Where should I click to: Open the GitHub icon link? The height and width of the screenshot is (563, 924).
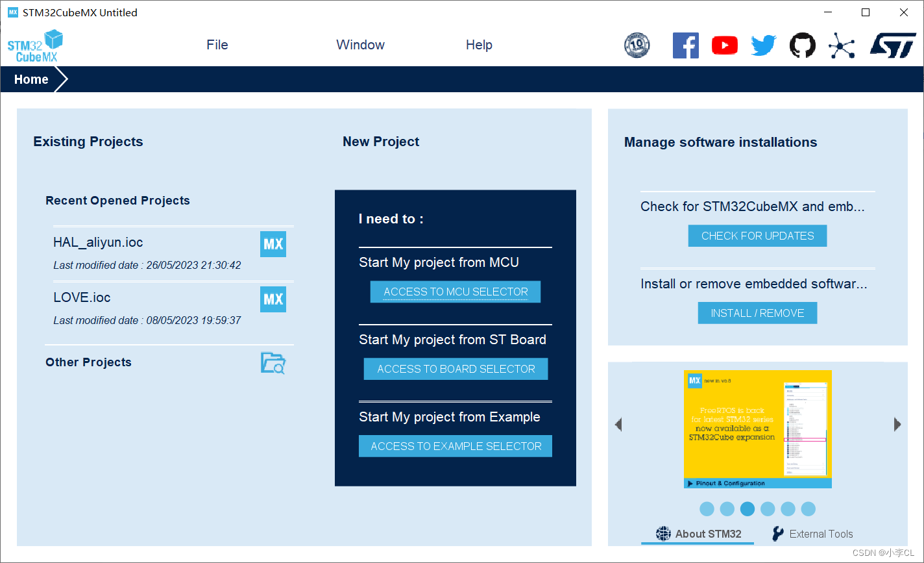coord(803,45)
